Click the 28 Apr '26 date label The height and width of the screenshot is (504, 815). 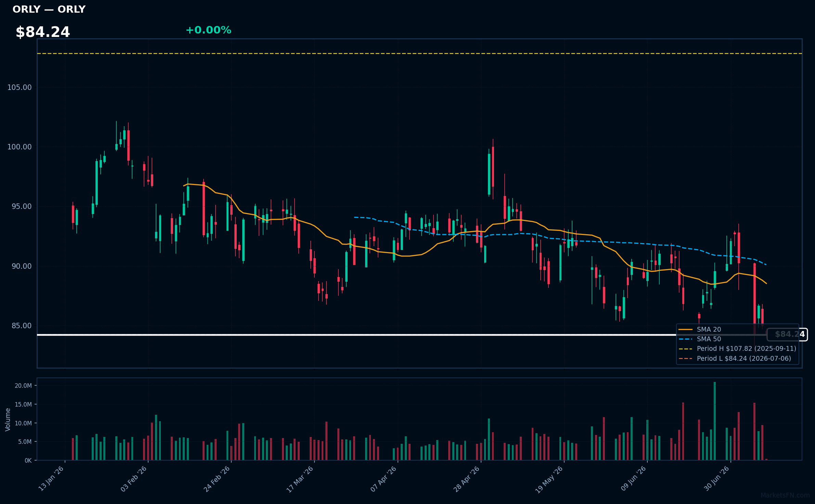[x=467, y=479]
